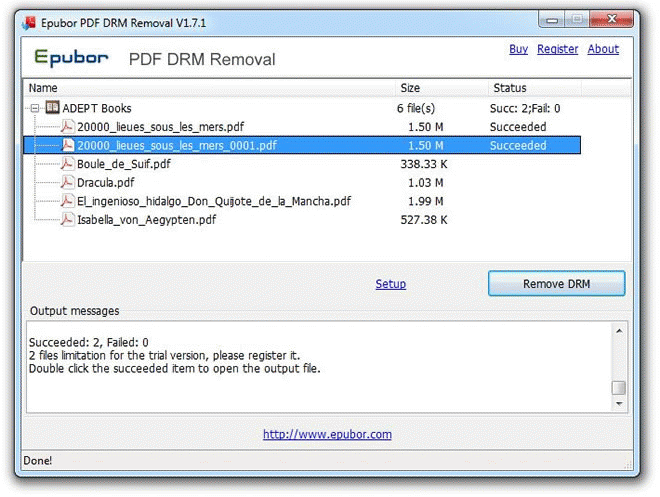Image resolution: width=660 pixels, height=497 pixels.
Task: Click Succeeded status of the highlighted row
Action: point(518,145)
